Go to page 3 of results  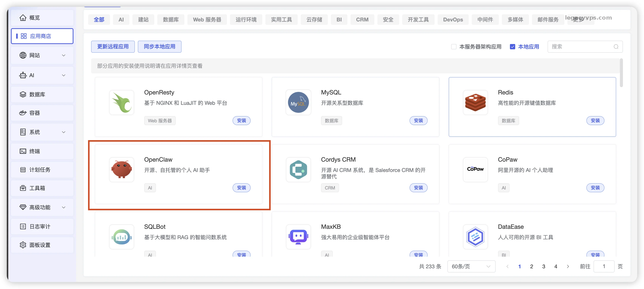[x=543, y=266]
